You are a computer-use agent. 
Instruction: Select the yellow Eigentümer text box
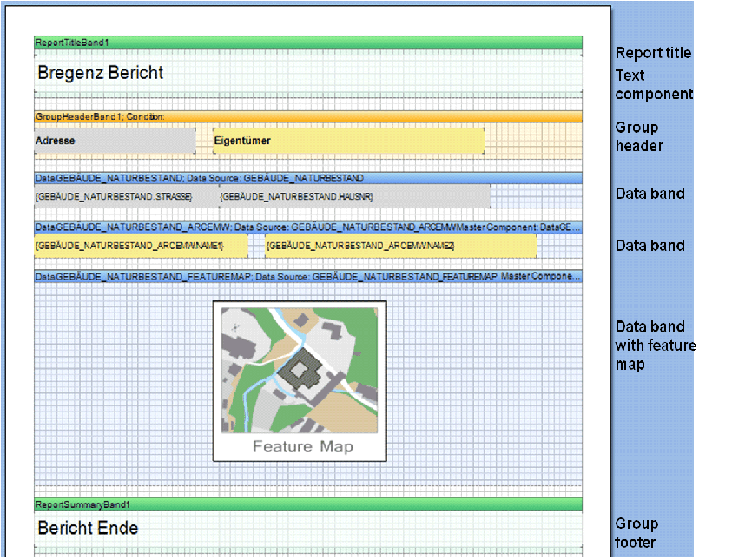click(x=348, y=141)
